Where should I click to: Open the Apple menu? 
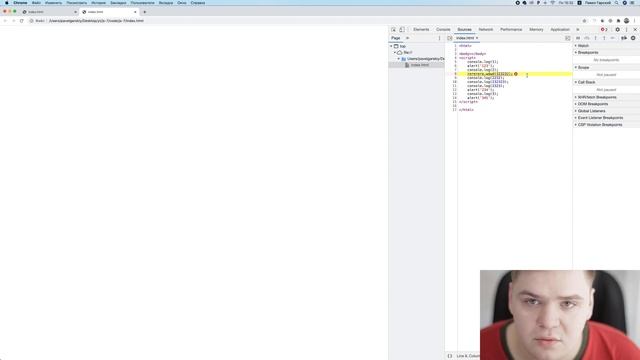(x=7, y=3)
